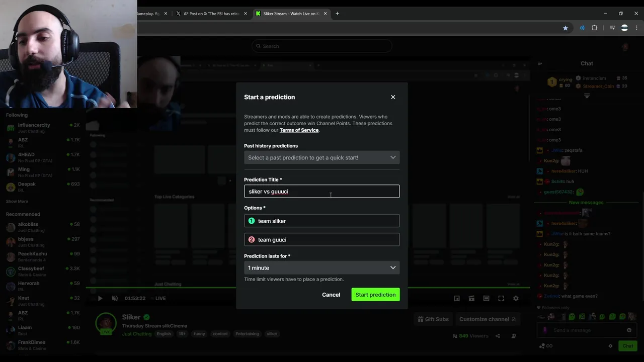
Task: Click the Sliker verified badge icon
Action: pos(146,317)
